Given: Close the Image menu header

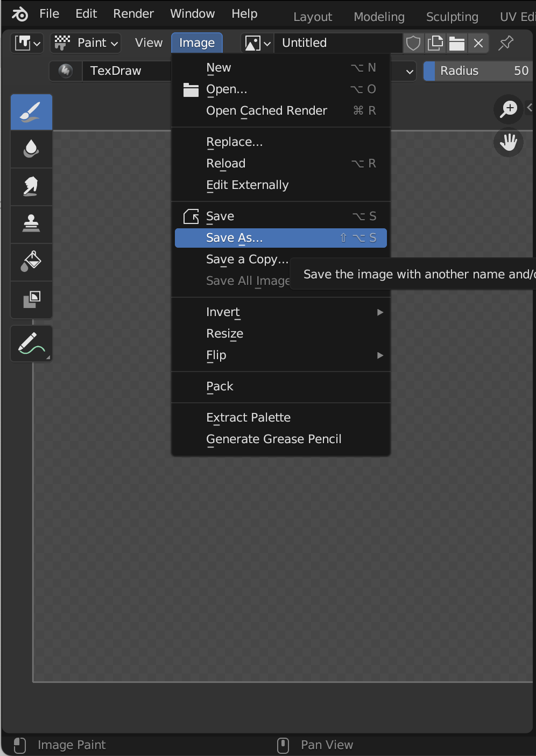Looking at the screenshot, I should click(197, 43).
